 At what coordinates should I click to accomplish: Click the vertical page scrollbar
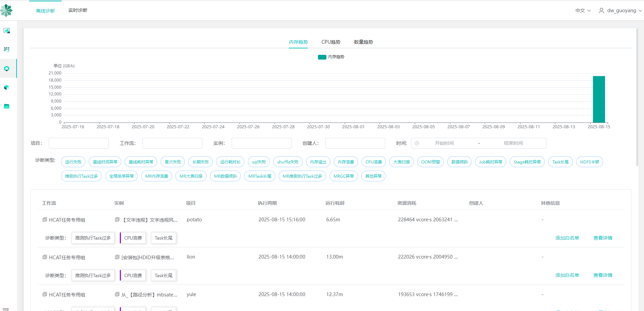point(637,97)
